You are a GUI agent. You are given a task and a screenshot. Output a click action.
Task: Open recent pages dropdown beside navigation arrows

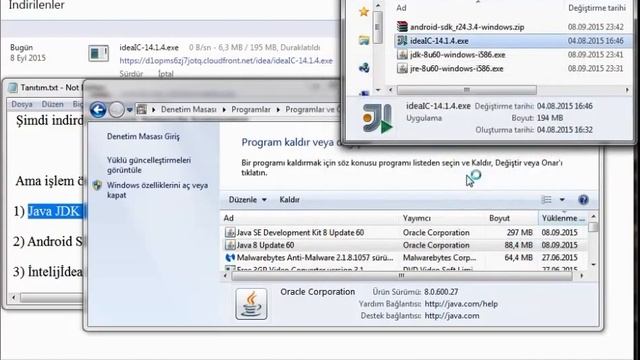tap(130, 110)
